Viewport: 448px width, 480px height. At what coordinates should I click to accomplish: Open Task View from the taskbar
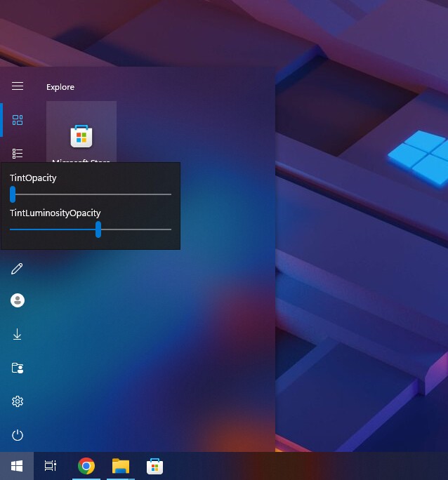point(51,466)
